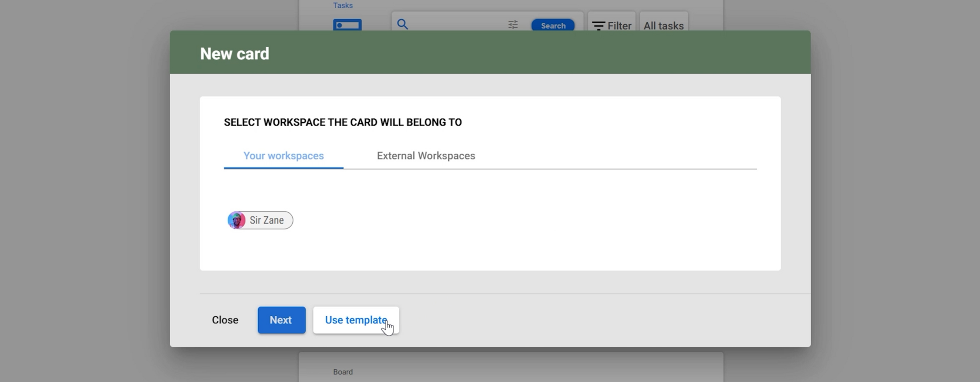980x382 pixels.
Task: Click the magnifying glass search icon
Action: [x=402, y=24]
